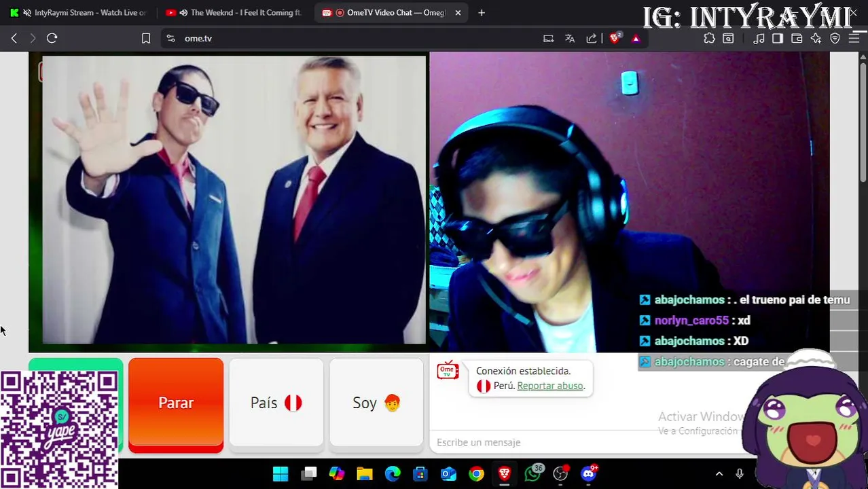
Task: Click the Brave browser taskbar icon
Action: coord(504,474)
